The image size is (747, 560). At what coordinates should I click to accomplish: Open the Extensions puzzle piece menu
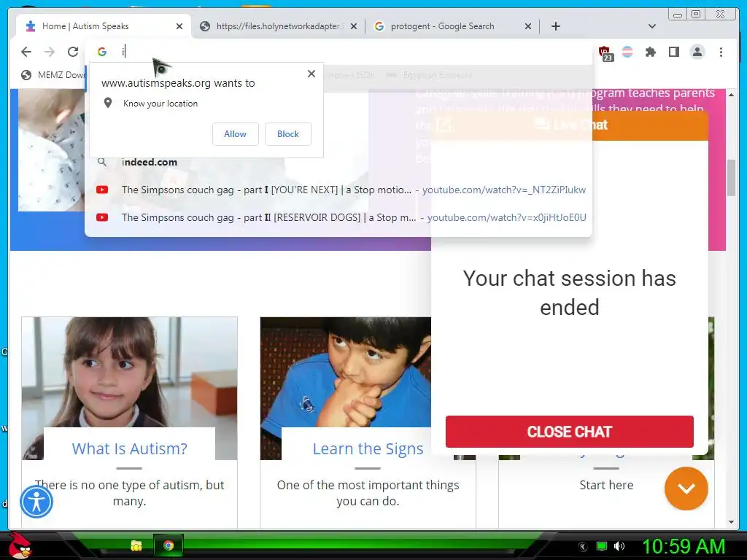coord(650,52)
